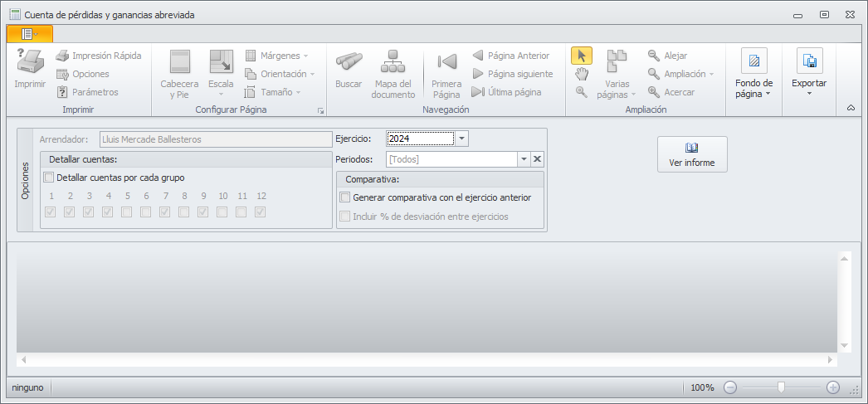
Task: Toggle group 5 checkbox
Action: coord(127,212)
